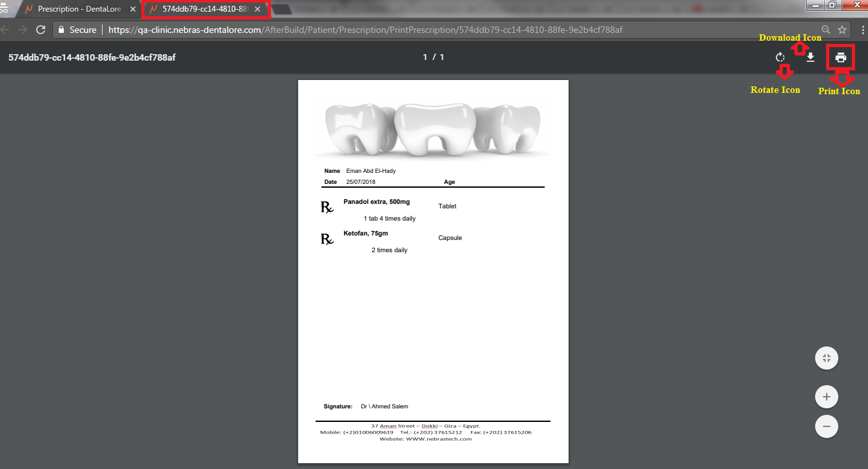
Task: Print the prescription using the printer icon
Action: 840,57
